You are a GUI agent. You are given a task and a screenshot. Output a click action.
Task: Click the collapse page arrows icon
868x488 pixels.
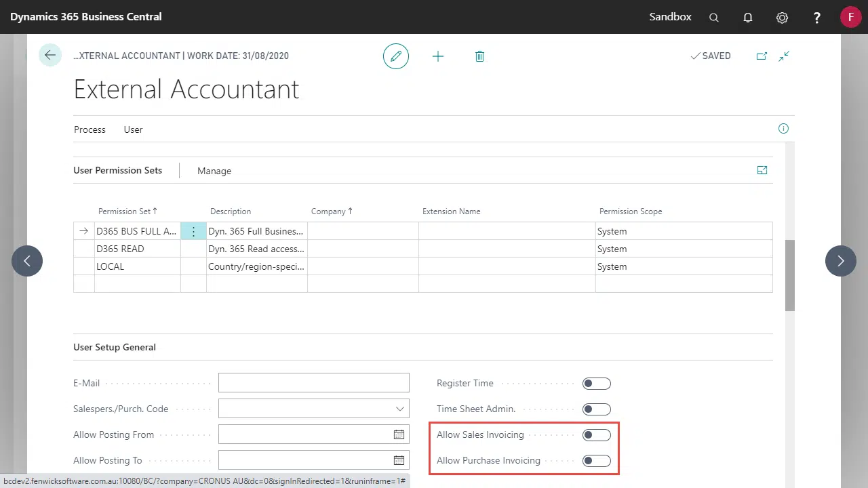click(784, 56)
